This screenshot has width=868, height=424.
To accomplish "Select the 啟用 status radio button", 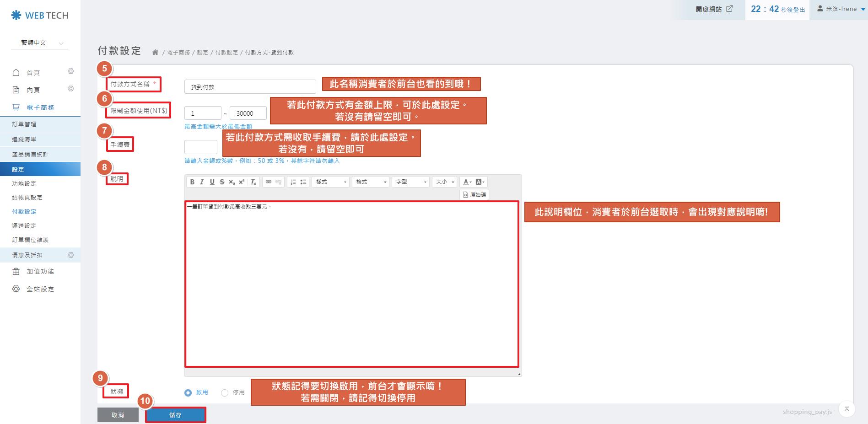I will click(188, 392).
